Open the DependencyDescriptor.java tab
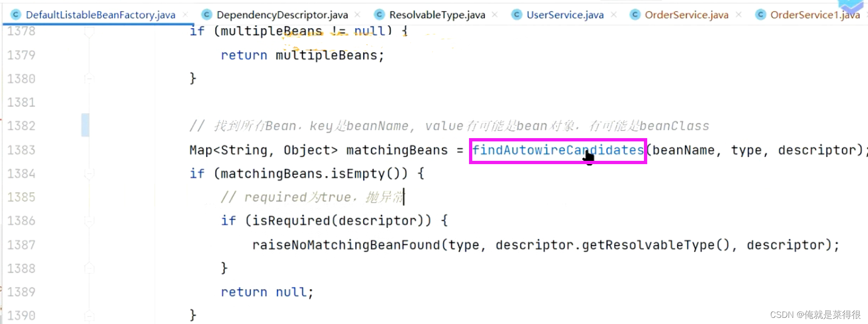This screenshot has width=868, height=324. [282, 15]
